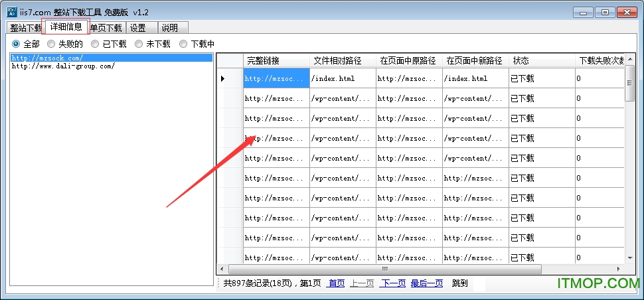This screenshot has height=300, width=644.
Task: Click the current row indicator arrow
Action: [x=223, y=78]
